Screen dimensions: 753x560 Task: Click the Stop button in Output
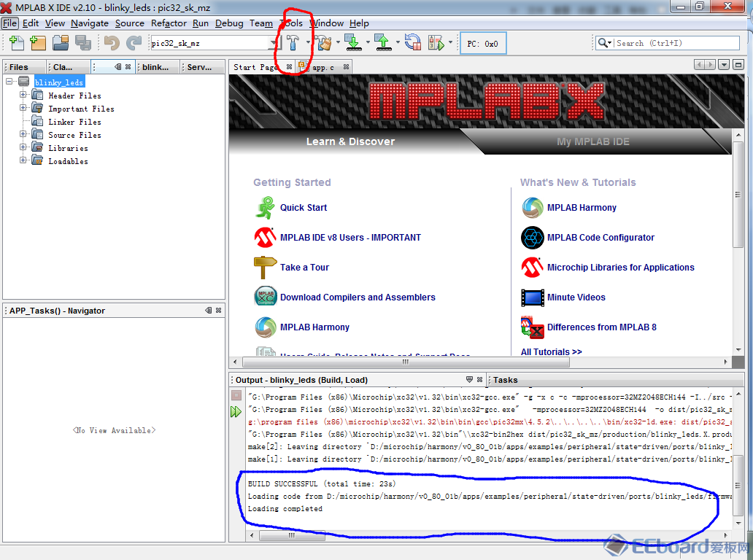(x=236, y=395)
